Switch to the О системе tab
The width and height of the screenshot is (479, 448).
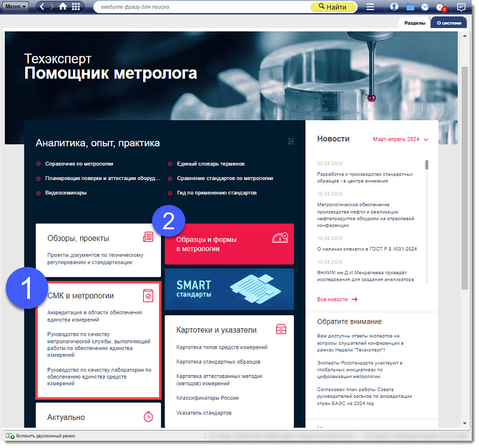point(448,23)
